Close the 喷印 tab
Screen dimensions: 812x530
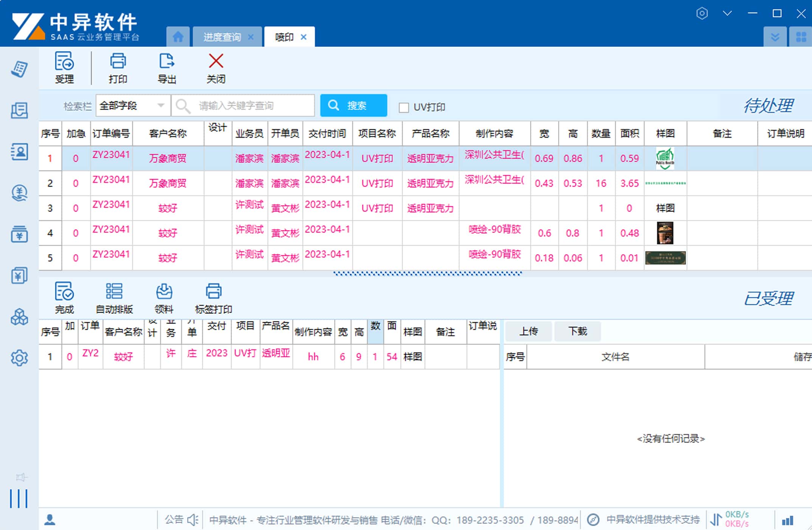[x=303, y=37]
